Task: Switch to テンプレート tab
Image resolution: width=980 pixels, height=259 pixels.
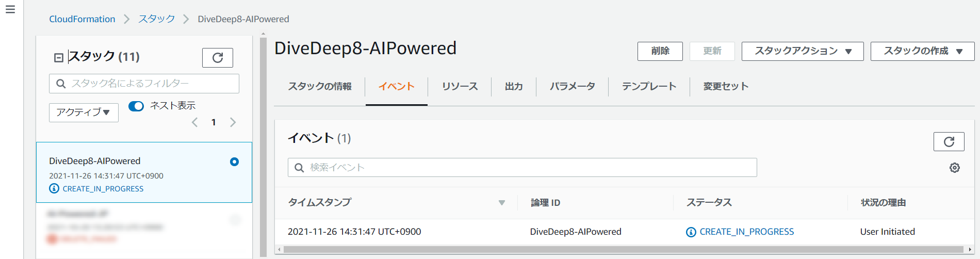Action: pos(649,86)
